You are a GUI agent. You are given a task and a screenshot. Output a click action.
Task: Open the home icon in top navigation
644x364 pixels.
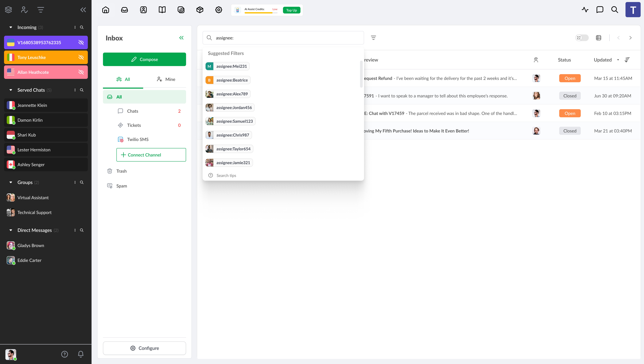pos(105,10)
